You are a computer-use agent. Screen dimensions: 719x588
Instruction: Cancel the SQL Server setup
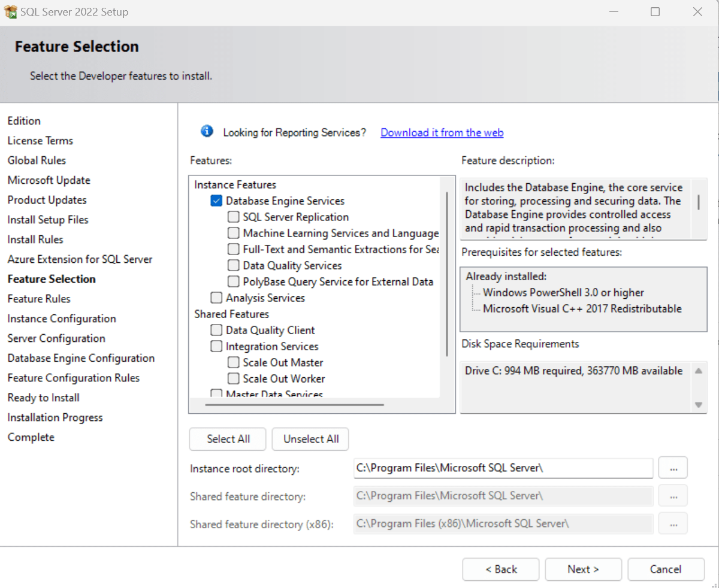pyautogui.click(x=666, y=569)
